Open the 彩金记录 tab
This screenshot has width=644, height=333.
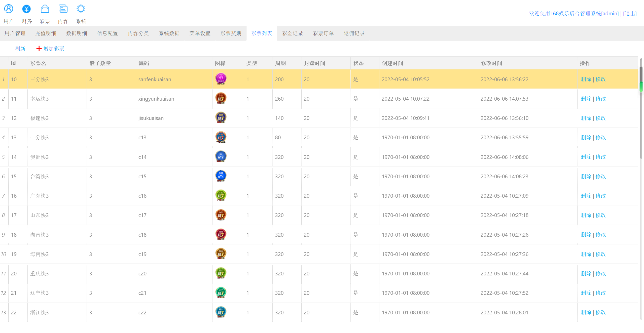click(292, 33)
